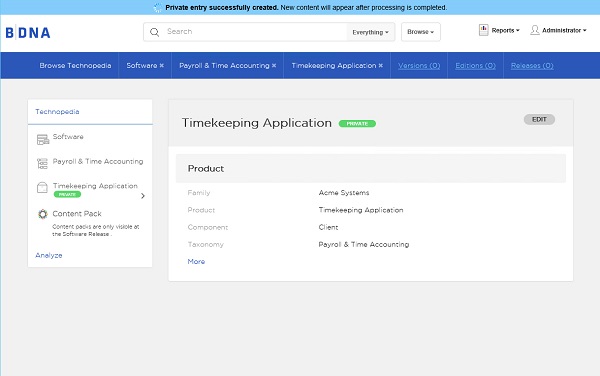
Task: Click the EDIT button
Action: click(539, 119)
